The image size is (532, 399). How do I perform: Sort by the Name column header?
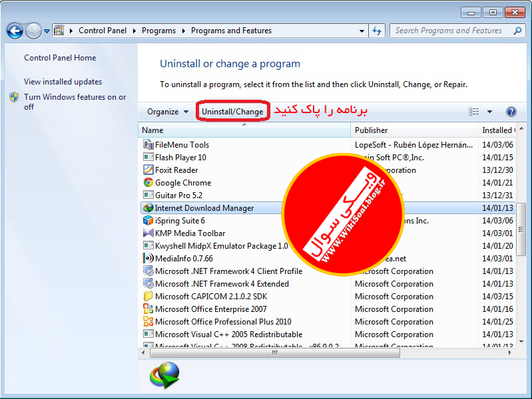[x=244, y=130]
